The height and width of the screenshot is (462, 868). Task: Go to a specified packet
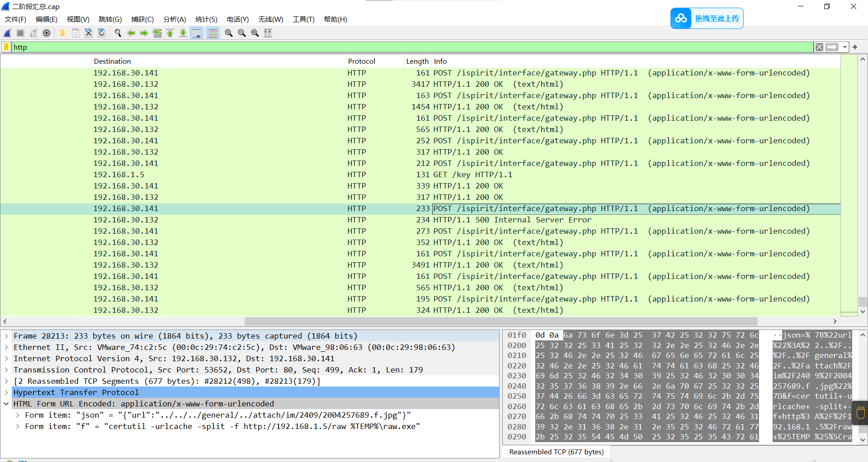coord(157,33)
